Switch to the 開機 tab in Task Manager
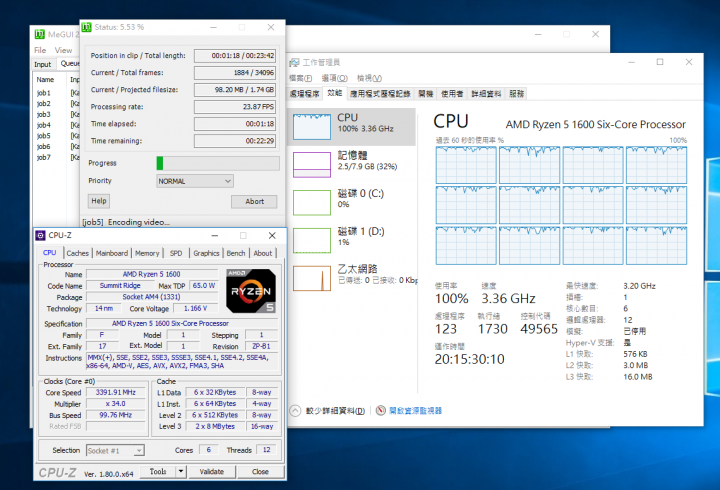 point(426,94)
